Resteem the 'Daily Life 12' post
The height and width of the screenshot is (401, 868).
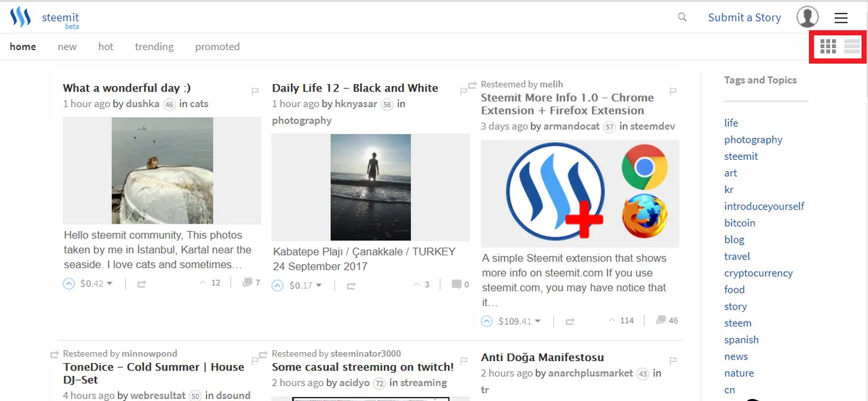pyautogui.click(x=351, y=287)
